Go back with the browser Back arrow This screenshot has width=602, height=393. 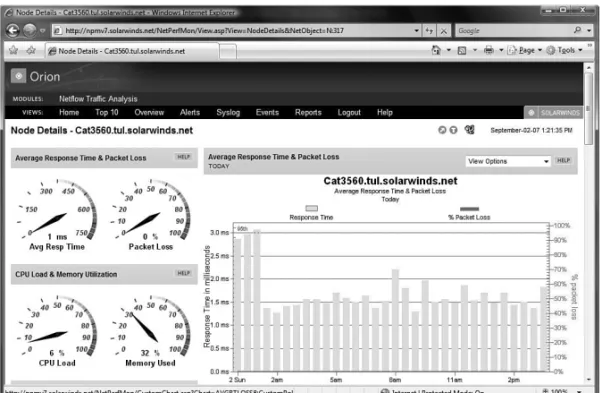tap(13, 30)
